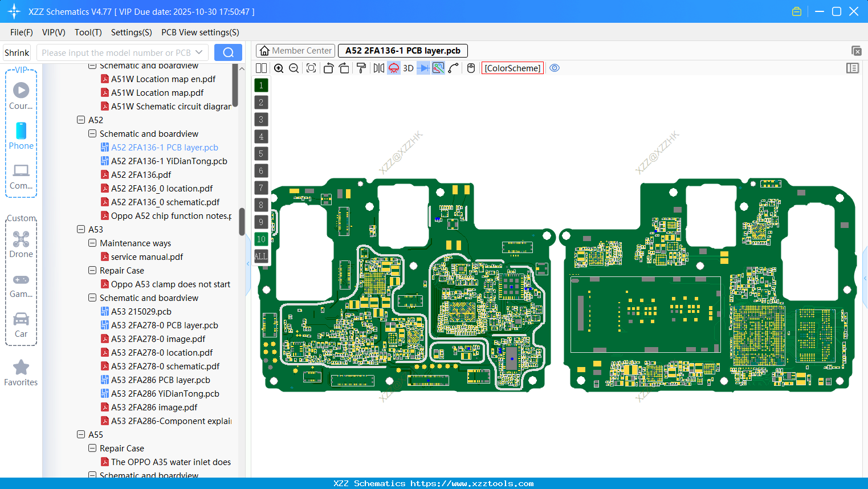Open the Tool menu
Viewport: 868px width, 489px height.
tap(88, 32)
